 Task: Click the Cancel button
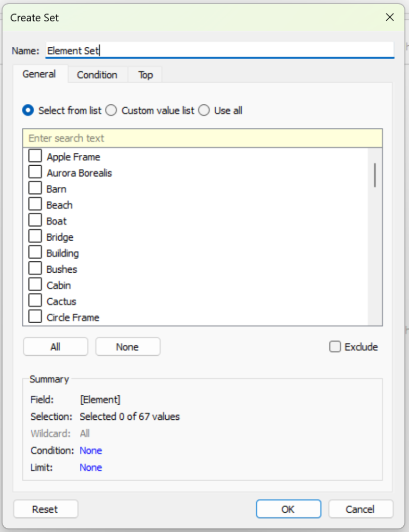361,509
